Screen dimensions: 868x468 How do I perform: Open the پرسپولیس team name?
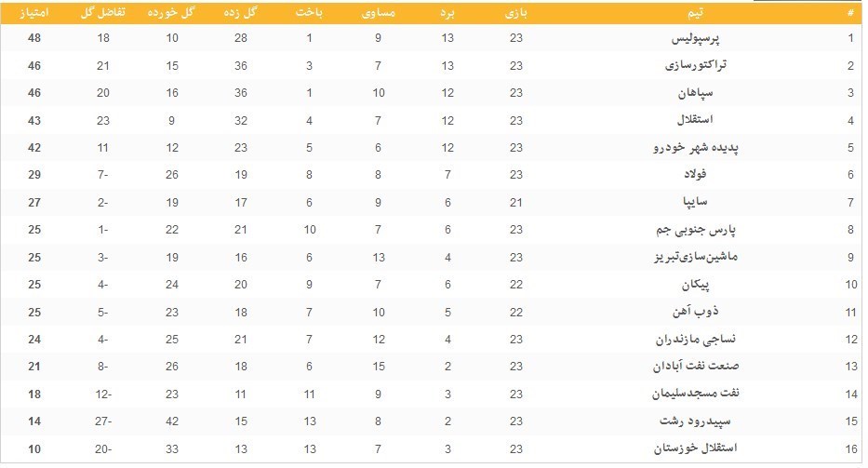click(x=697, y=38)
